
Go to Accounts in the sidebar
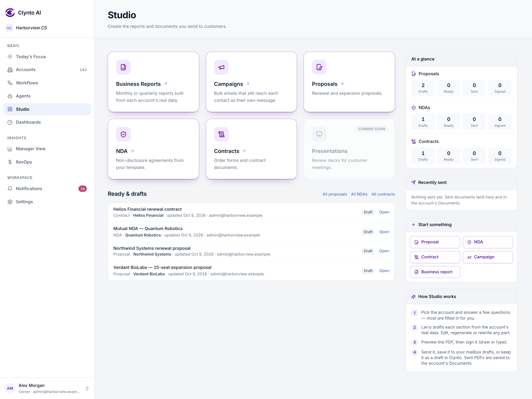click(x=47, y=70)
